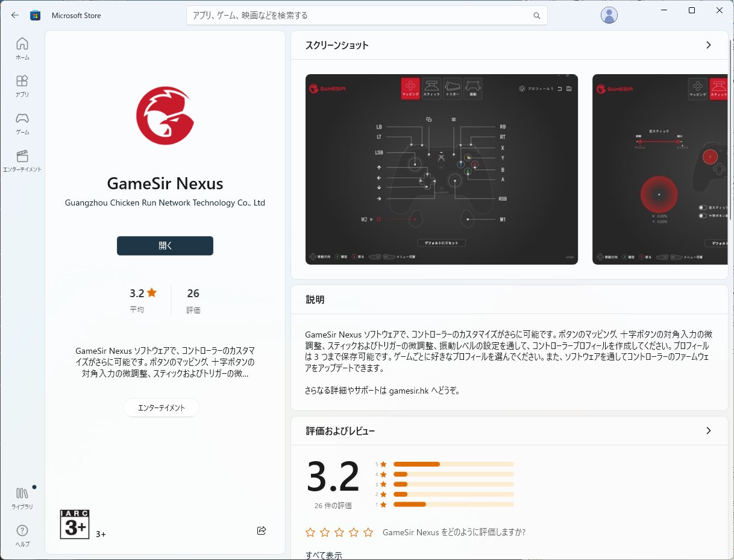Open the first mapping screenshot thumbnail
Image resolution: width=734 pixels, height=560 pixels.
(442, 169)
